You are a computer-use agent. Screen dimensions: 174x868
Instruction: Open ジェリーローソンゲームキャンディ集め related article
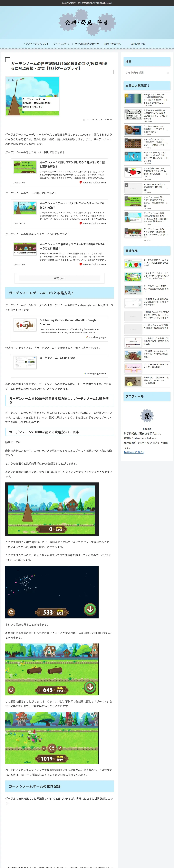147,368
